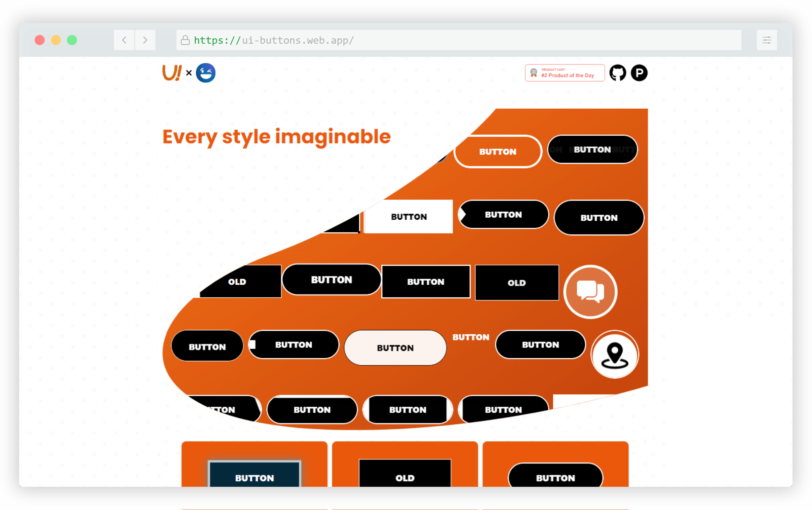The height and width of the screenshot is (510, 812).
Task: Click the first "OLD" rectangular button
Action: click(x=237, y=281)
